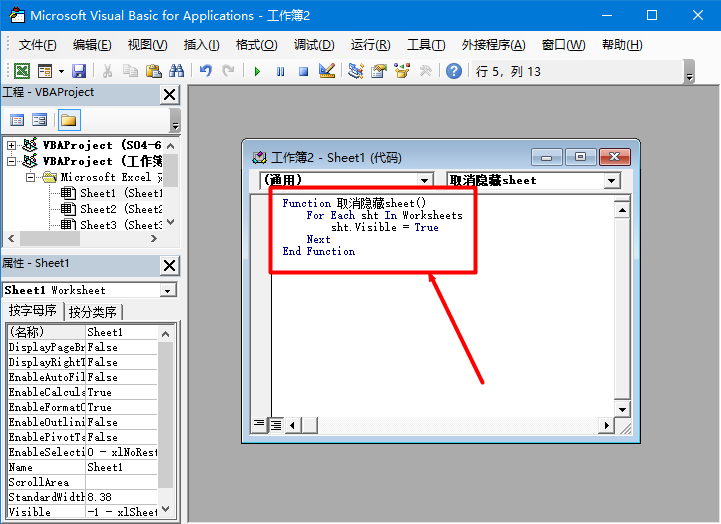Open the 格式(O) menu
The width and height of the screenshot is (721, 524).
tap(257, 45)
